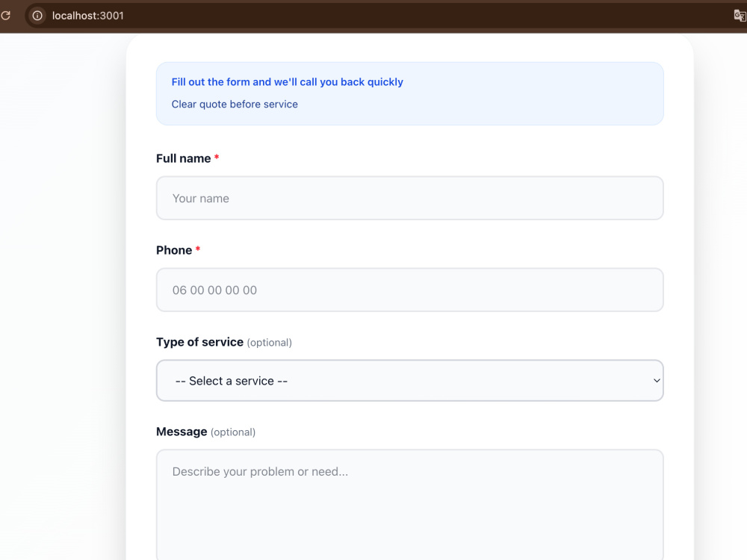
Task: Click the Phone number field
Action: coord(409,290)
